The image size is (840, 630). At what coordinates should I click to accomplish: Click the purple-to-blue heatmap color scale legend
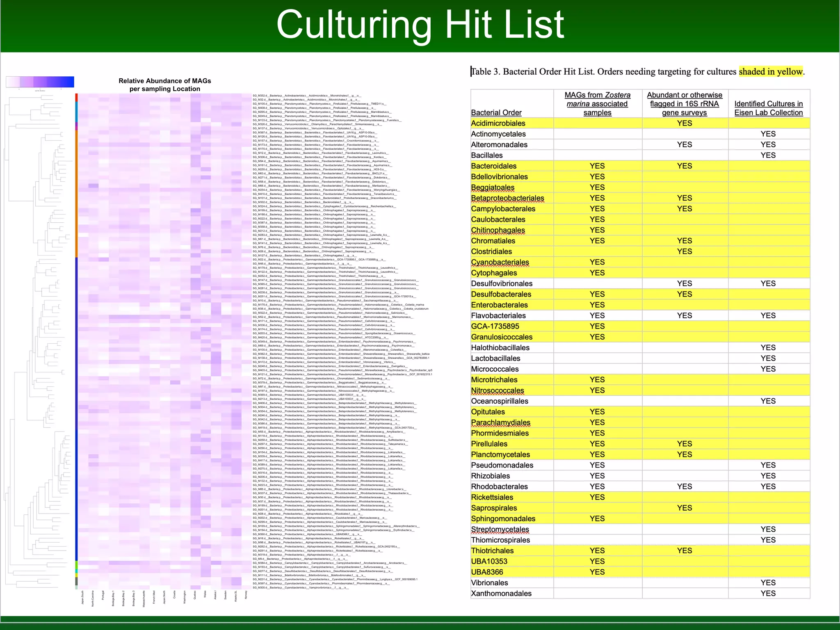(x=40, y=82)
